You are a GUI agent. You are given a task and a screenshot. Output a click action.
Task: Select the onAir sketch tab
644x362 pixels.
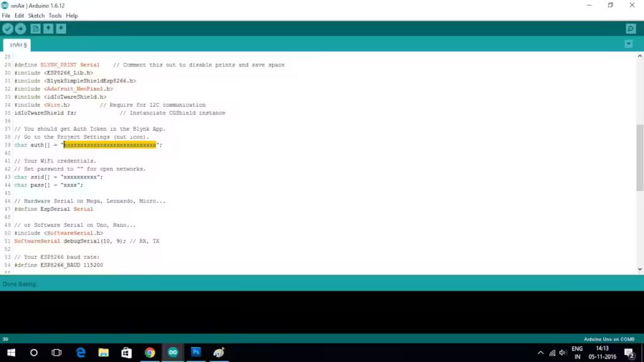point(17,45)
